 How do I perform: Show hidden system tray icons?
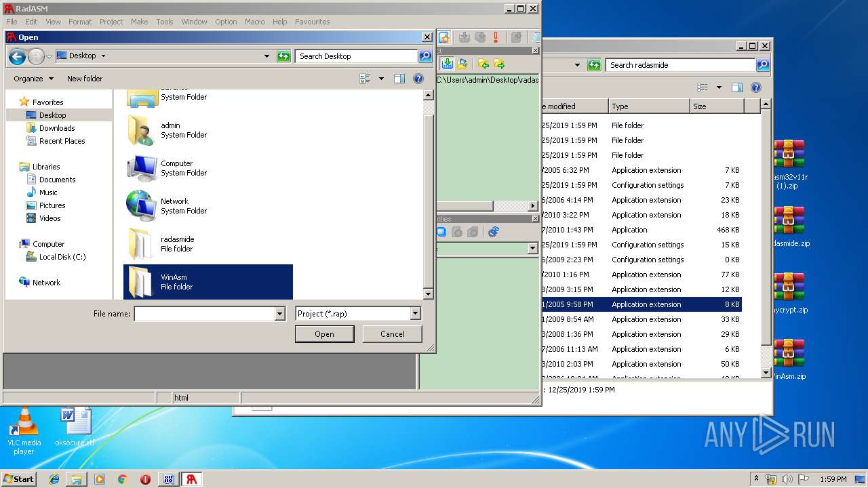[x=756, y=479]
